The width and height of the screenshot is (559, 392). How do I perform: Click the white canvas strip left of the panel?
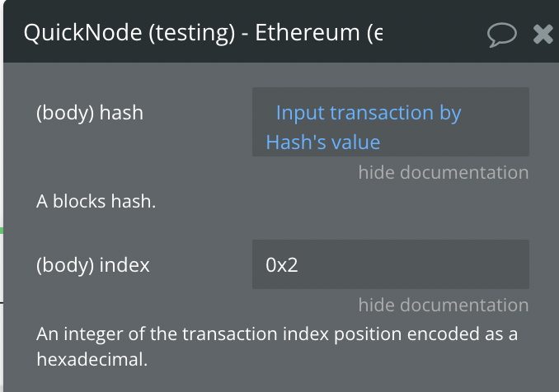pyautogui.click(x=2, y=142)
